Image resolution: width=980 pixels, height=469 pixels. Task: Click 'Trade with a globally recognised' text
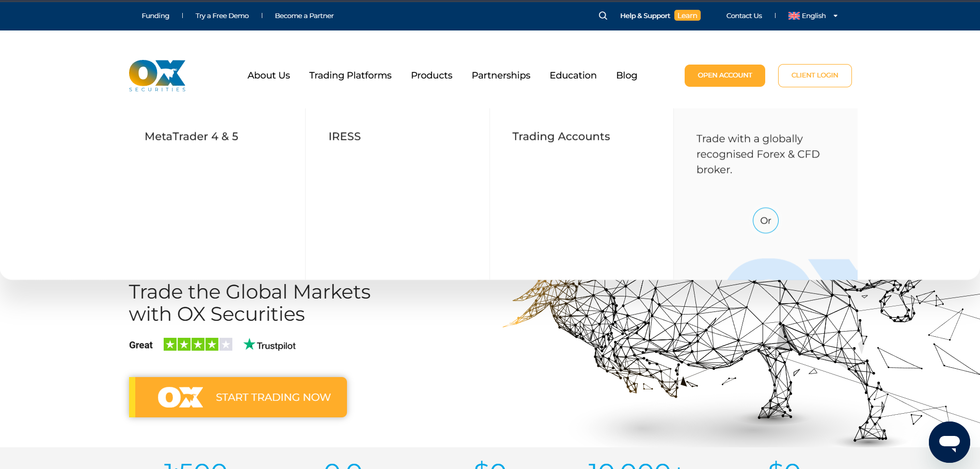758,154
